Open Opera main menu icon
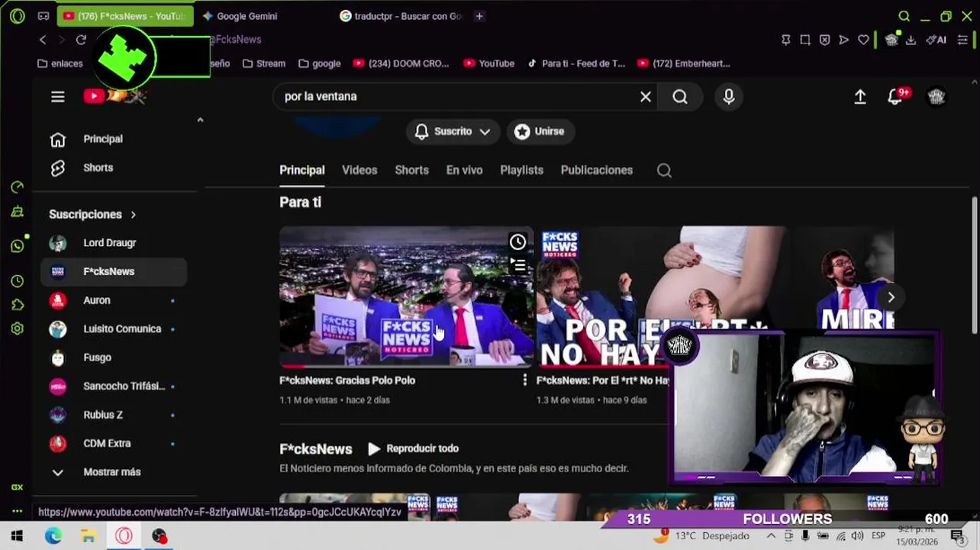Viewport: 980px width, 550px height. (x=18, y=16)
